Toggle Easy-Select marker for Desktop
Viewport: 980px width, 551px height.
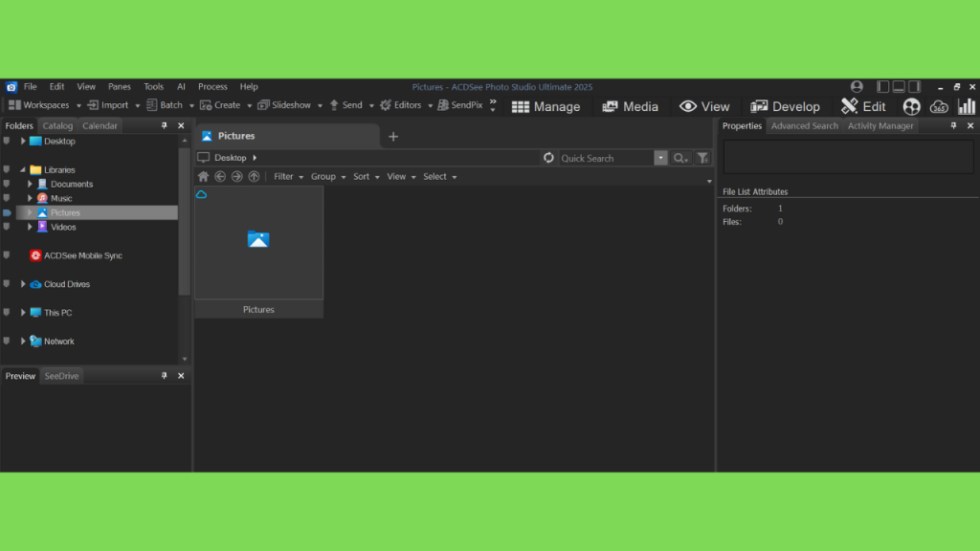pyautogui.click(x=7, y=142)
